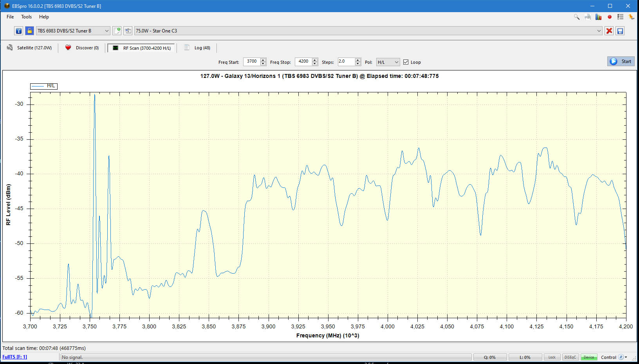This screenshot has width=639, height=364.
Task: Click the 3,750 frequency axis tick label
Action: point(90,326)
